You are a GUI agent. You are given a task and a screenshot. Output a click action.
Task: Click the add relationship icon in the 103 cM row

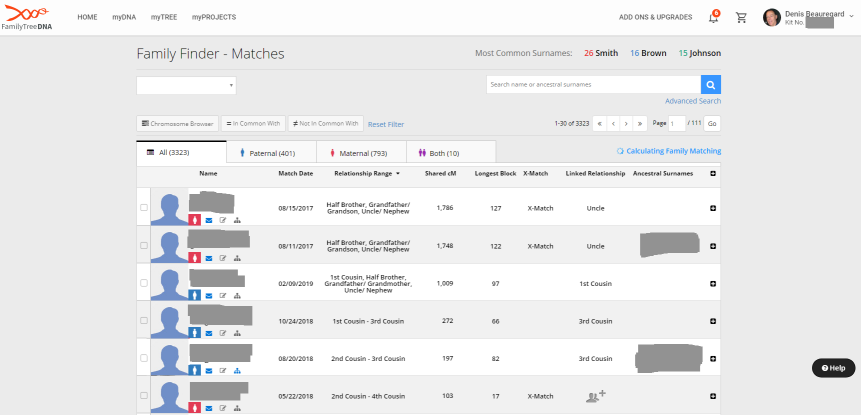(595, 396)
